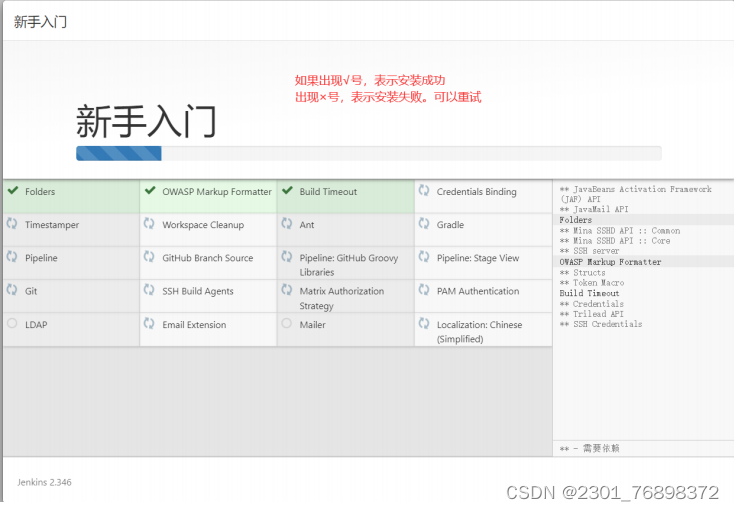The image size is (734, 511).
Task: Click the green checkmark beside Folders
Action: coord(13,190)
